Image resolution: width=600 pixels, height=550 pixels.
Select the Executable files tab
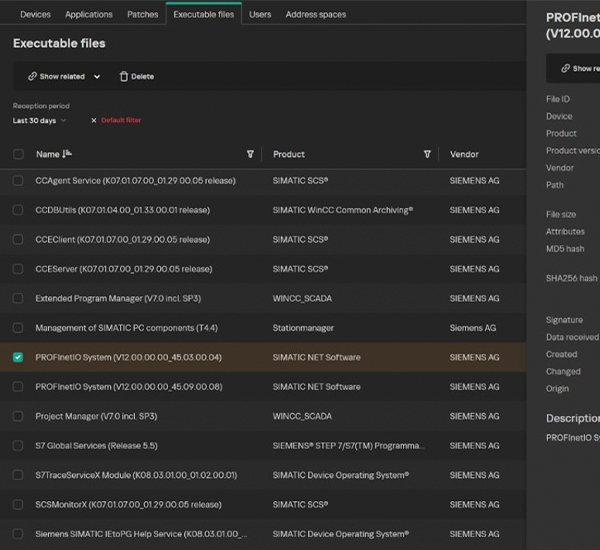point(204,15)
